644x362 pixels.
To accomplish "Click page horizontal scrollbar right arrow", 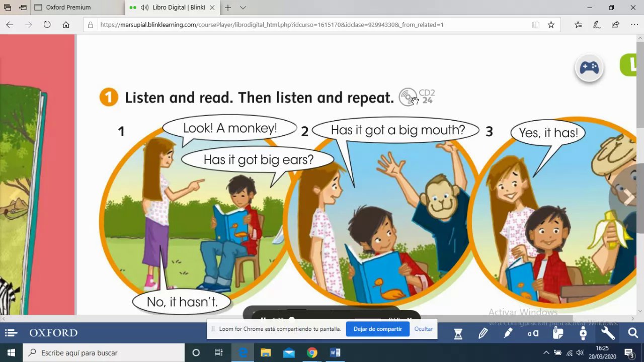I will (632, 319).
